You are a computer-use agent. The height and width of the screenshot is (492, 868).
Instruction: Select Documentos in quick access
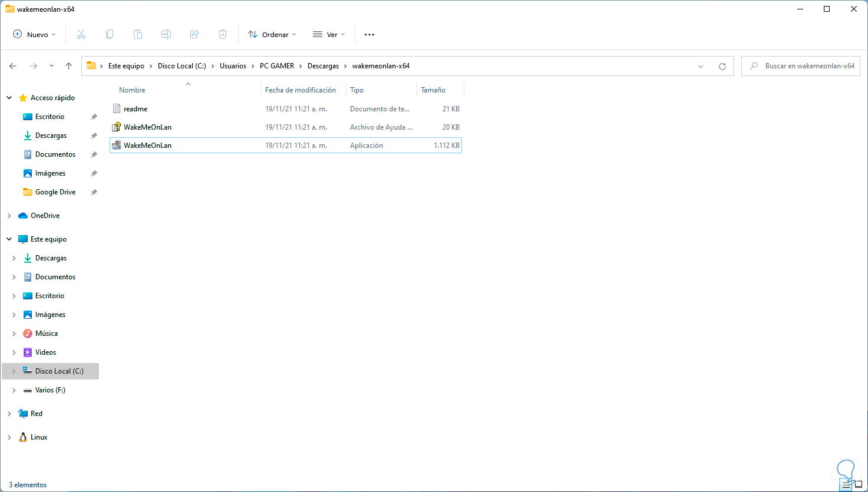click(55, 154)
